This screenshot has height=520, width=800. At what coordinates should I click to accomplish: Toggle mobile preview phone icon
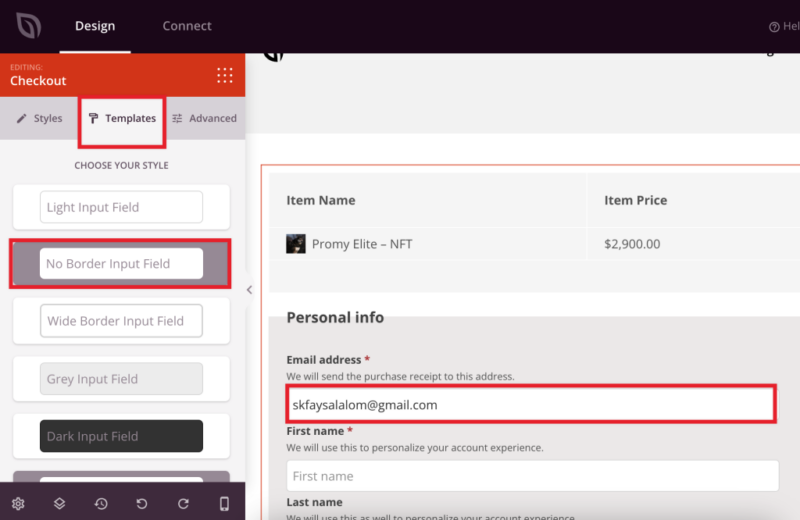point(224,504)
